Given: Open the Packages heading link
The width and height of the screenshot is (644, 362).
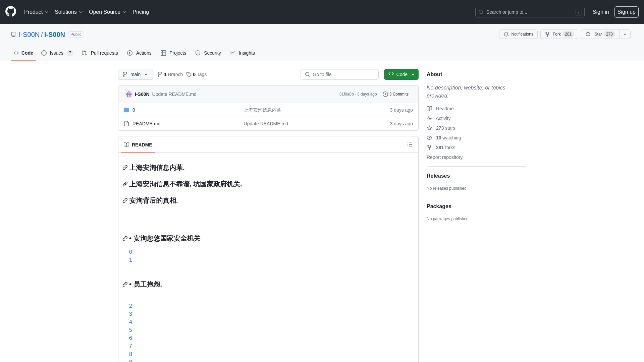Looking at the screenshot, I should click(439, 206).
